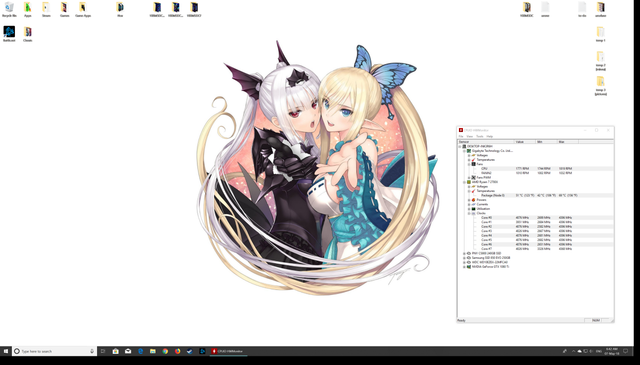Collapse the Clocks node under Ryzen
This screenshot has width=640, height=365.
pos(469,213)
